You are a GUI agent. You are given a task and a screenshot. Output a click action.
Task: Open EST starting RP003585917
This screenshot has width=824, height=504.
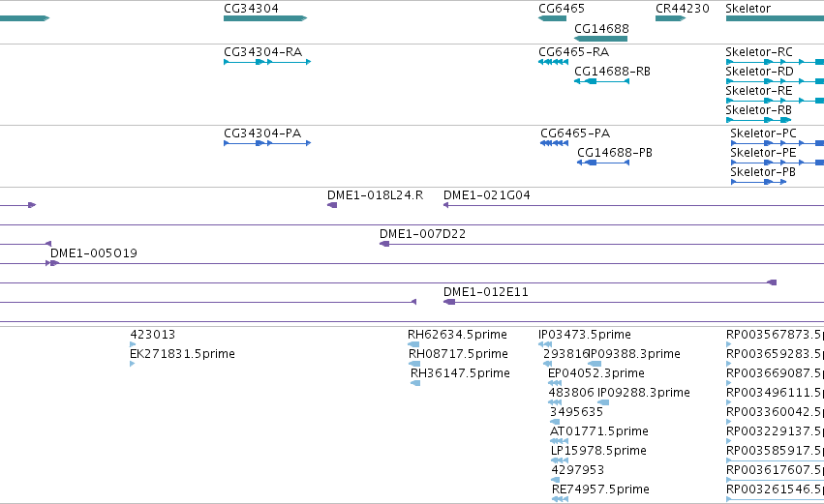click(775, 452)
